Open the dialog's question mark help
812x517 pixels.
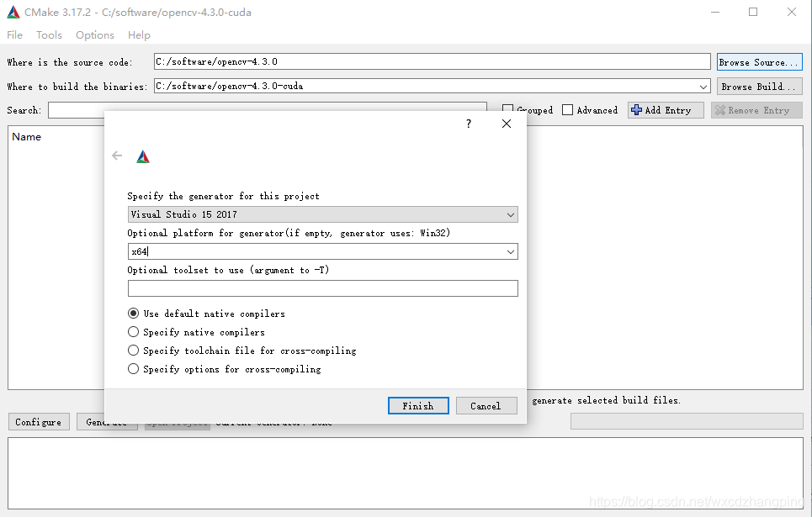[469, 124]
